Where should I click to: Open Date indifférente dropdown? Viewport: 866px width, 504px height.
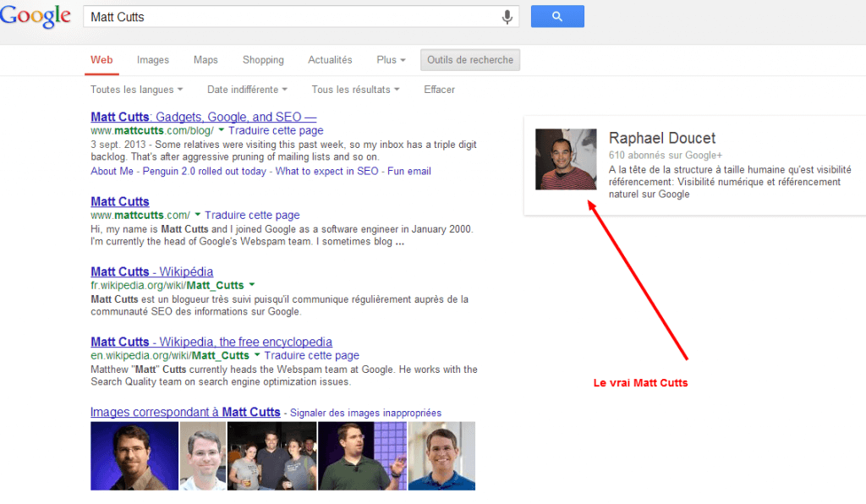point(247,90)
